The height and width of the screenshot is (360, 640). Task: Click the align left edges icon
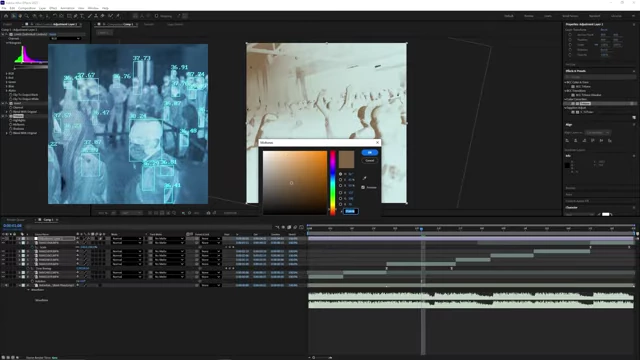(x=567, y=140)
